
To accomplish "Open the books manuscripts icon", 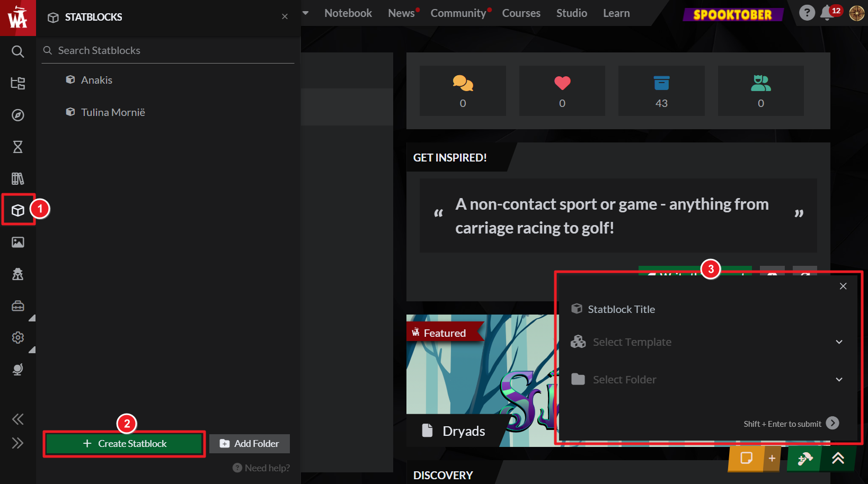I will [17, 178].
